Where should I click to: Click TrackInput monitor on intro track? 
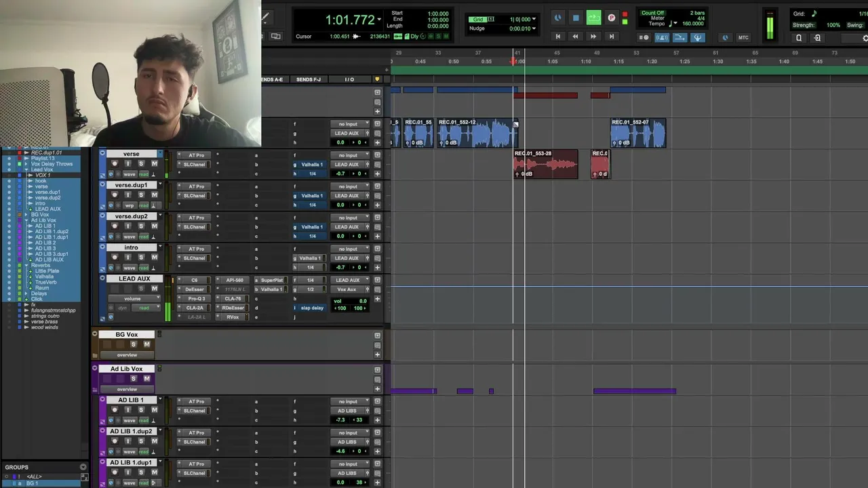[x=127, y=258]
